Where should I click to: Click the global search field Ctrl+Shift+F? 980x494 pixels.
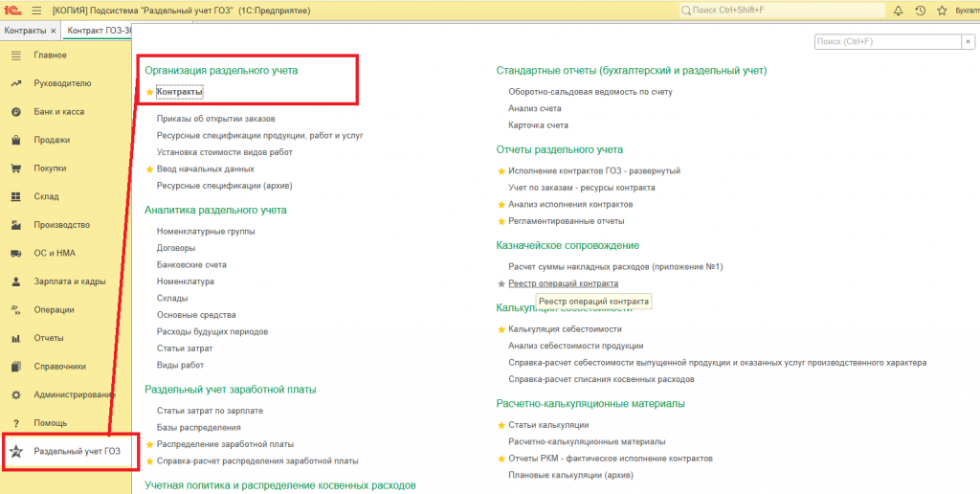point(782,11)
